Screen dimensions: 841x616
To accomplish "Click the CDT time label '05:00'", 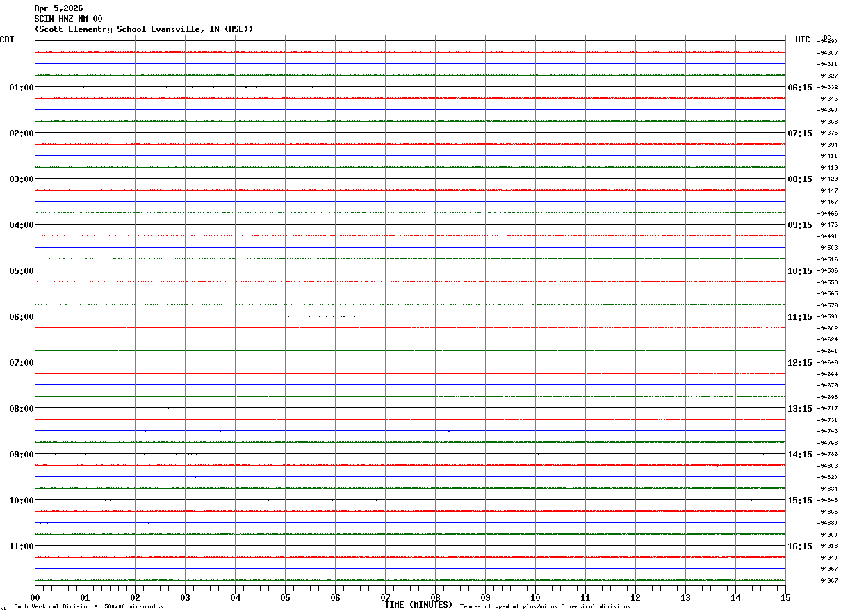I will (22, 271).
